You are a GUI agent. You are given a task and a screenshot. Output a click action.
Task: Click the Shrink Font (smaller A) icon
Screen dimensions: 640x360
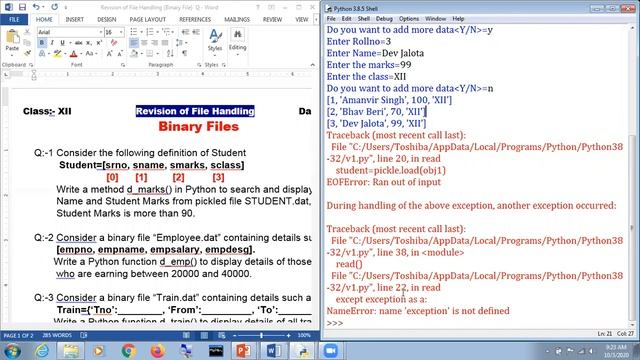pos(120,53)
